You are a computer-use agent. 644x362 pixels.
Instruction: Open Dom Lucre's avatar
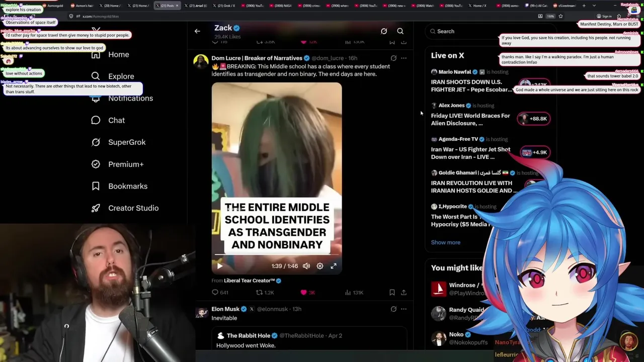201,62
